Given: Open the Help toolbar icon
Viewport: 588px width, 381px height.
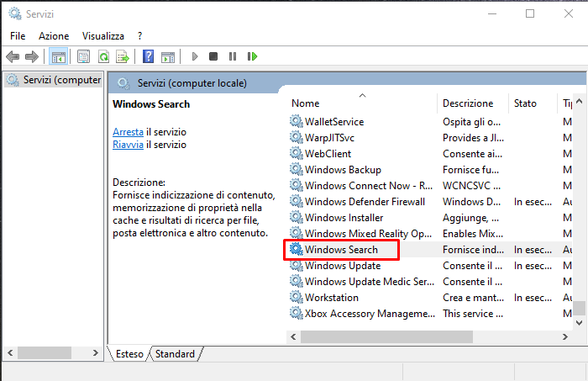Looking at the screenshot, I should click(x=148, y=56).
